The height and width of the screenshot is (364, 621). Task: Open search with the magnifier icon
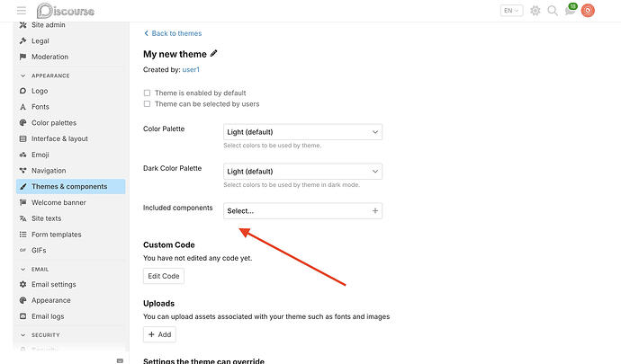(x=553, y=11)
